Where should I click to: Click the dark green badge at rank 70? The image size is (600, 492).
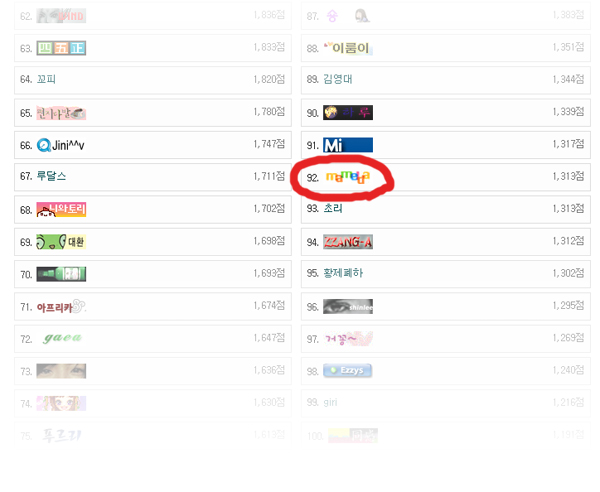pos(61,274)
